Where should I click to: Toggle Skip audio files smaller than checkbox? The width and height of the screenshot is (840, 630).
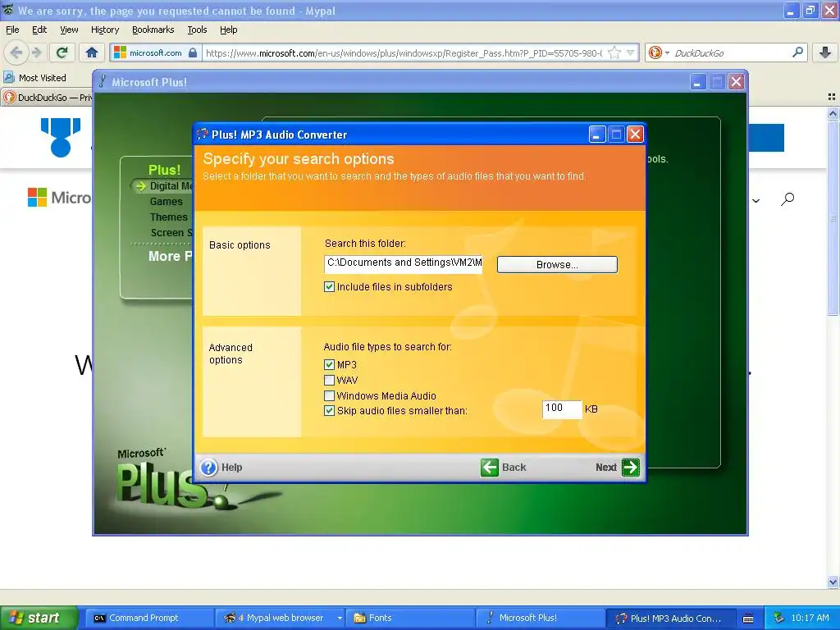329,411
